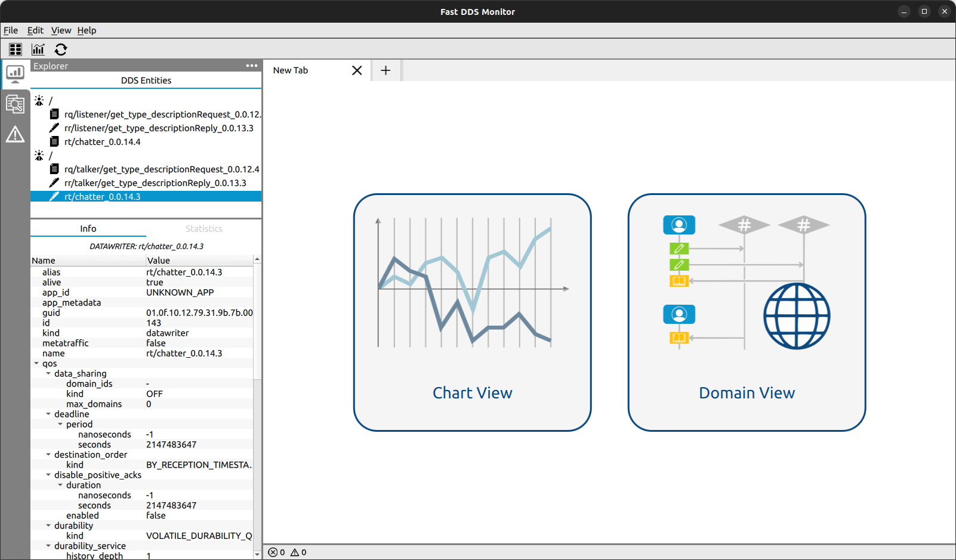Open the monitor explorer sidebar icon
Viewport: 956px width, 560px height.
click(x=15, y=74)
